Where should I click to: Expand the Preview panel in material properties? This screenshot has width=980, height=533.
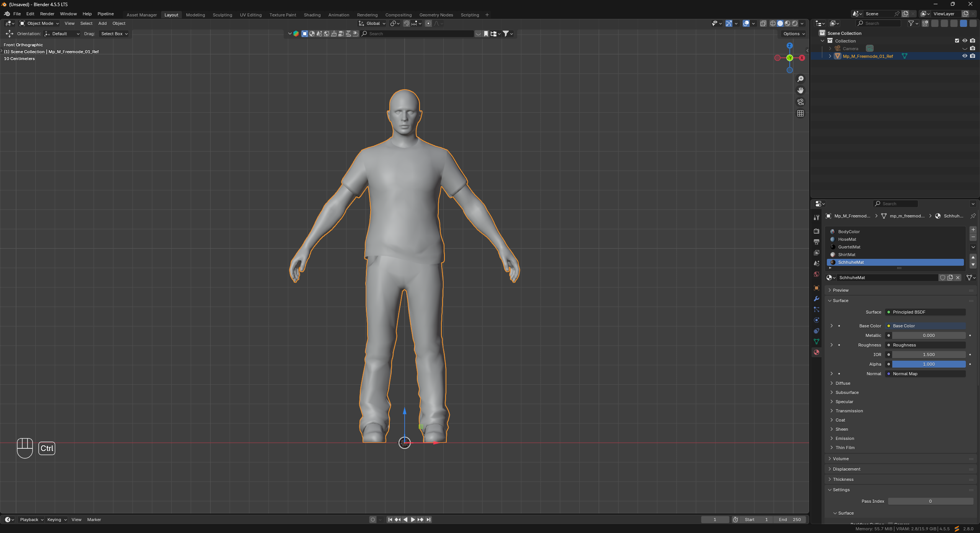tap(840, 290)
